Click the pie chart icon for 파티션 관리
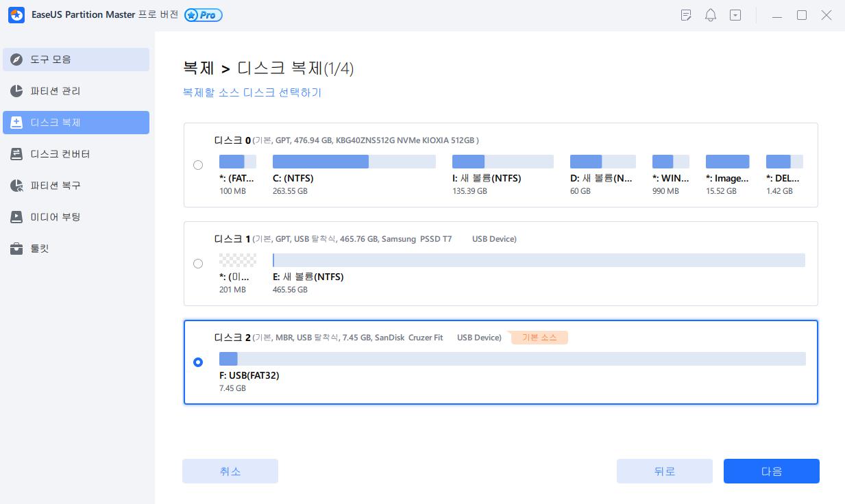The width and height of the screenshot is (845, 504). point(17,91)
